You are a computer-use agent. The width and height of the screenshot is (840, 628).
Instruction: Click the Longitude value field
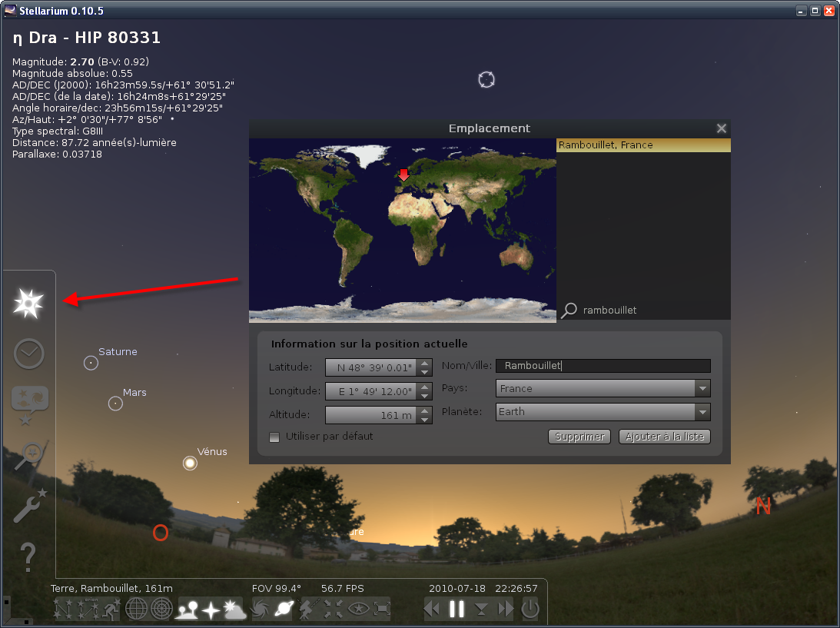coord(372,391)
